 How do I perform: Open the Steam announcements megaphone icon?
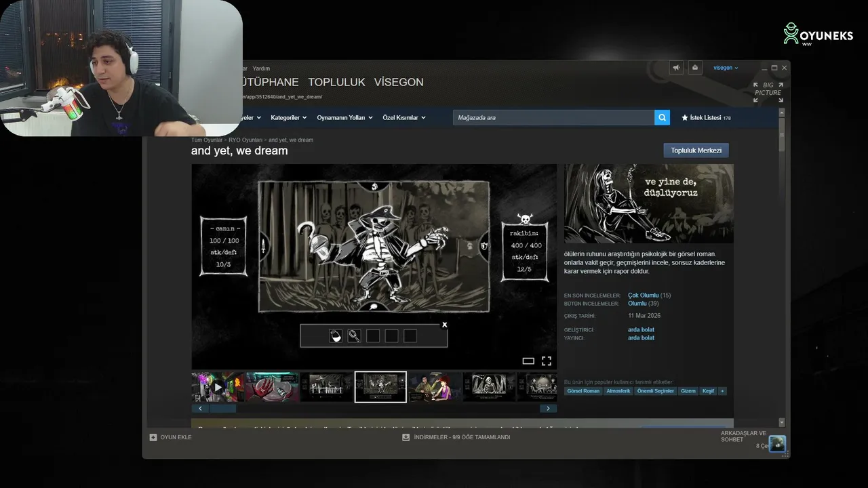676,68
